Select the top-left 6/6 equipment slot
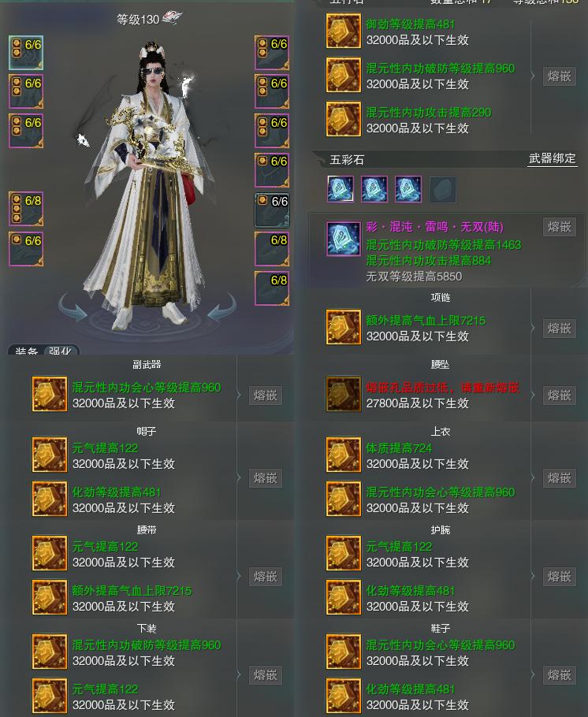The image size is (588, 717). tap(26, 53)
